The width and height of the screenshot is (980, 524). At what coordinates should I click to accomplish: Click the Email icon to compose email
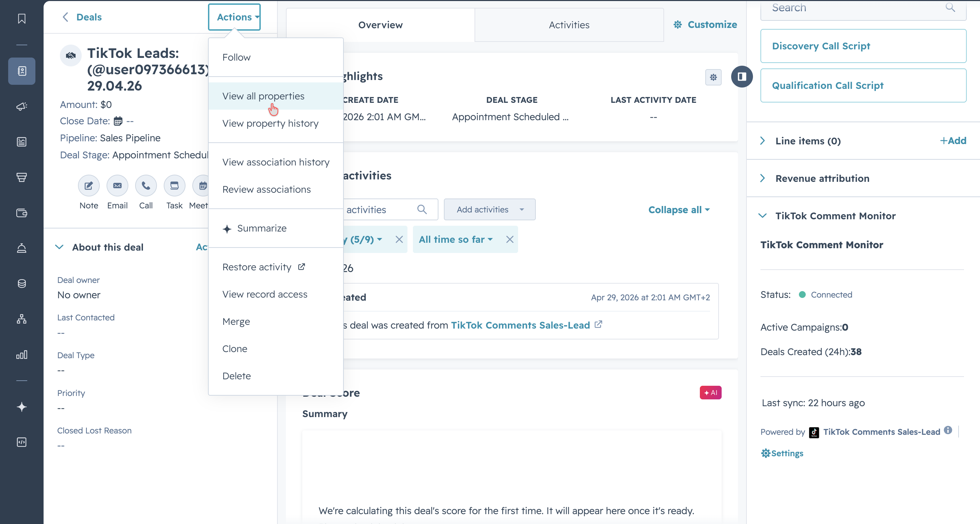pyautogui.click(x=117, y=186)
